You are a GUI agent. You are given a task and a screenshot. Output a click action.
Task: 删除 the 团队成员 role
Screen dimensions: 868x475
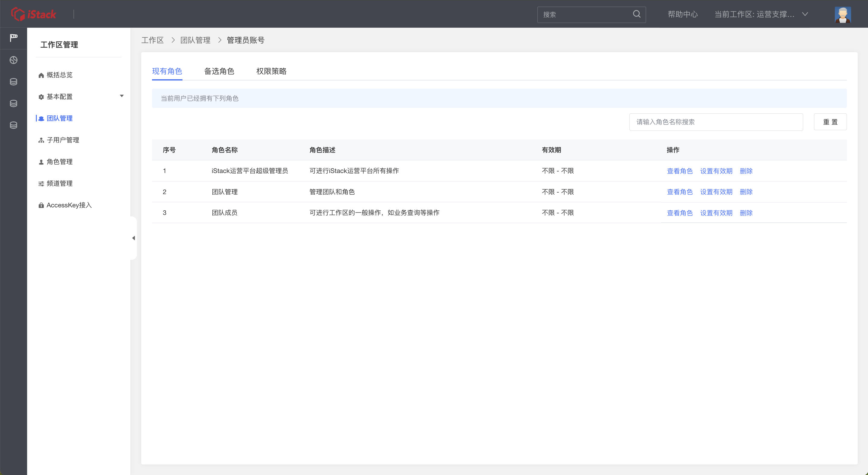pos(746,213)
